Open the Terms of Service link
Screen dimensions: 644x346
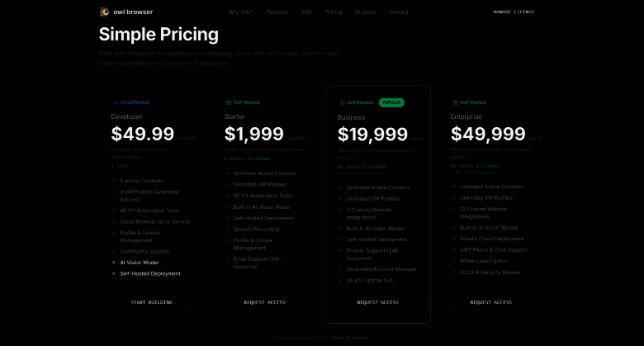350,338
